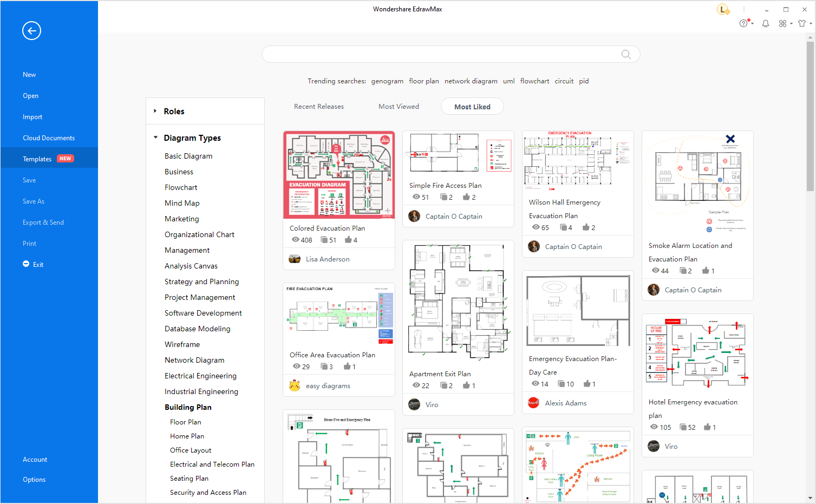Viewport: 816px width, 504px height.
Task: Select Basic Diagram category
Action: tap(188, 156)
